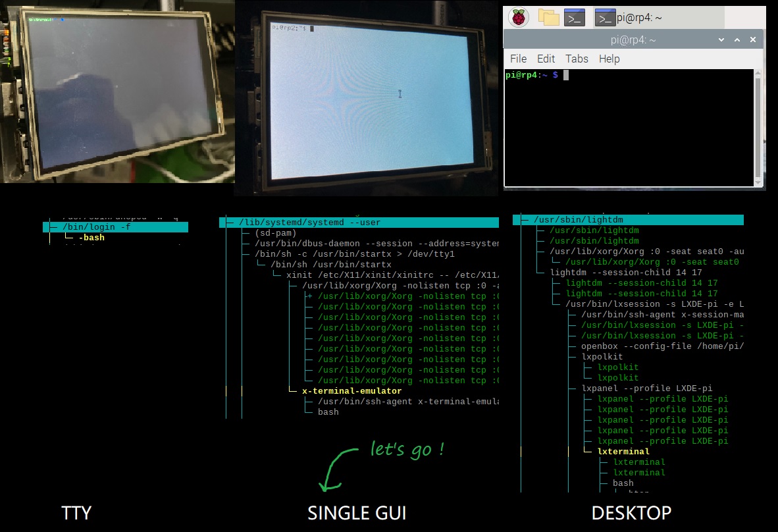
Task: Select the yellow lxterminal process entry
Action: coord(623,452)
